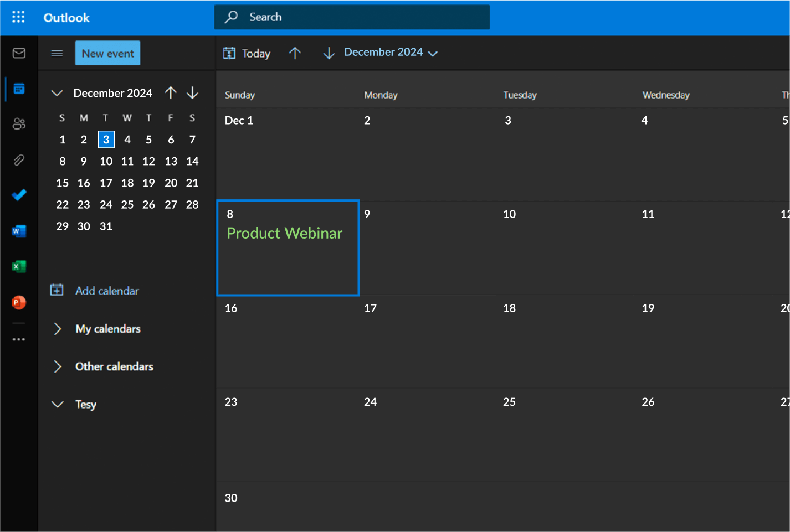Go to next month in mini calendar
The height and width of the screenshot is (532, 790).
click(x=192, y=93)
